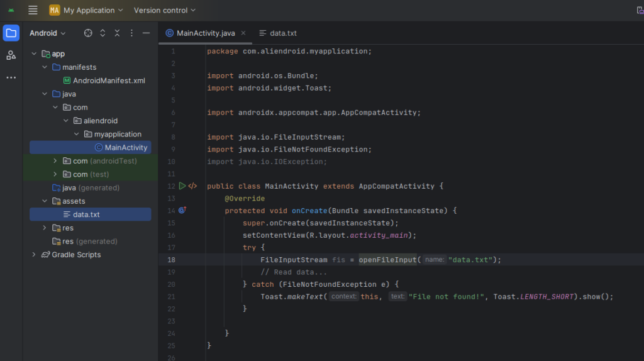The height and width of the screenshot is (361, 644).
Task: Open Version control dropdown
Action: (x=164, y=10)
